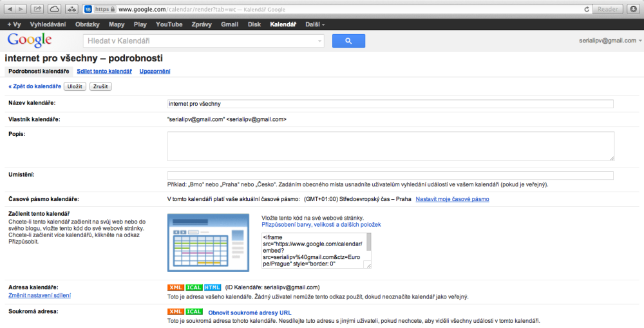Select the Podrobnosti kalendáře tab
Screen dimensions: 644x328
[39, 71]
